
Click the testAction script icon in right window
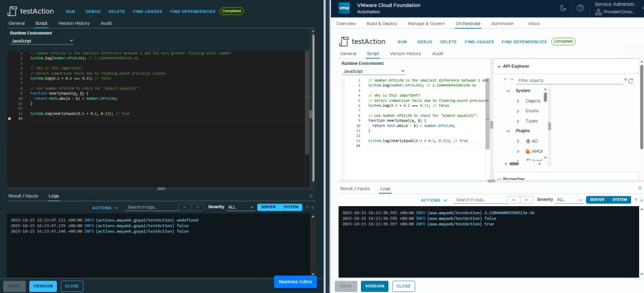click(x=344, y=41)
